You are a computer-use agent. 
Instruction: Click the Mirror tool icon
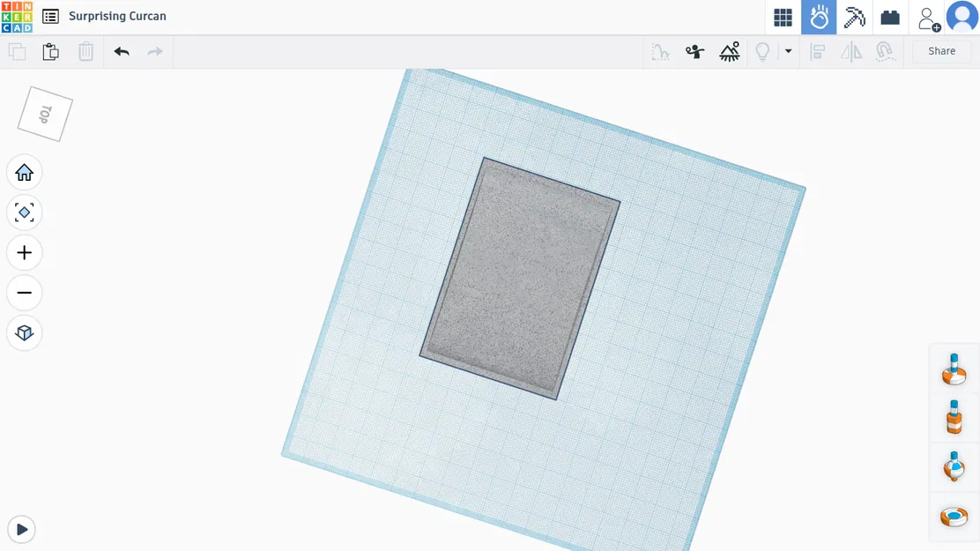point(851,51)
